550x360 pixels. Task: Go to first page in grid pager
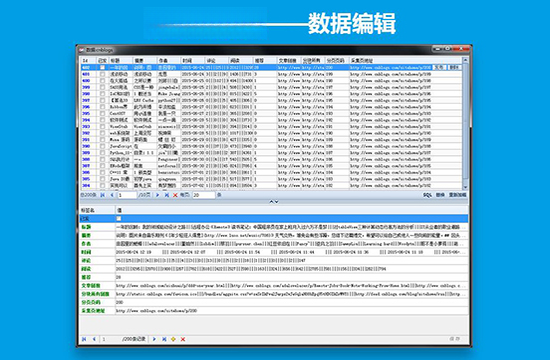pyautogui.click(x=102, y=195)
